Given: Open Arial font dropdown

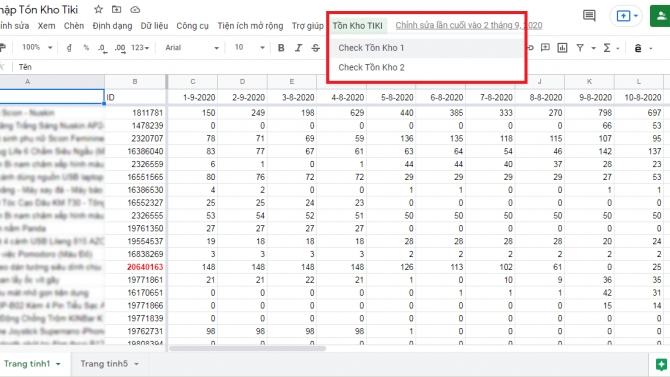Looking at the screenshot, I should [192, 48].
